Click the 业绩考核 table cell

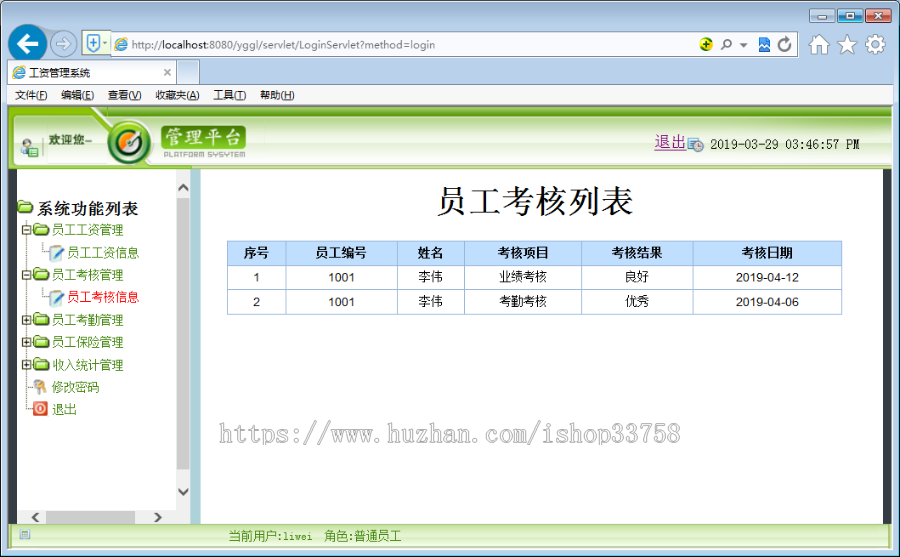(523, 277)
